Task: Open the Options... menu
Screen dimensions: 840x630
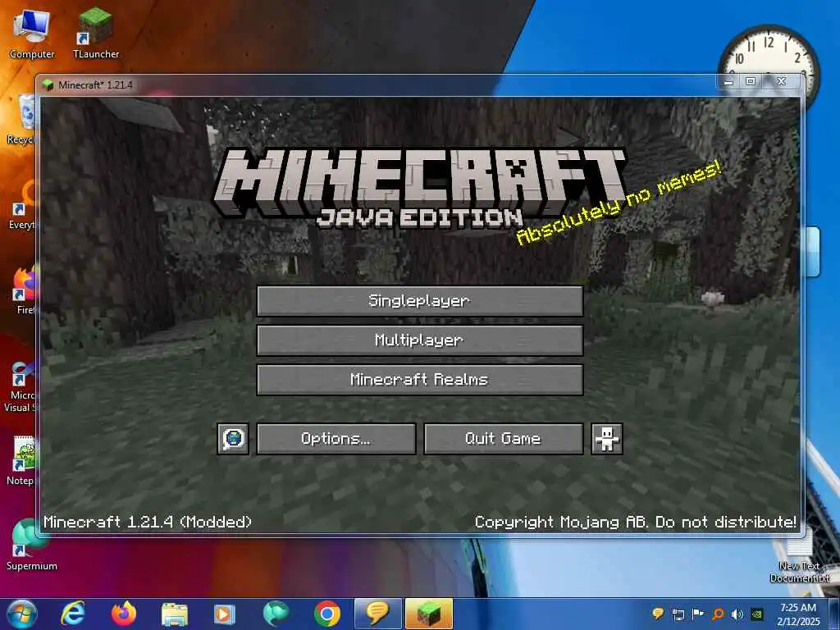Action: click(x=336, y=439)
